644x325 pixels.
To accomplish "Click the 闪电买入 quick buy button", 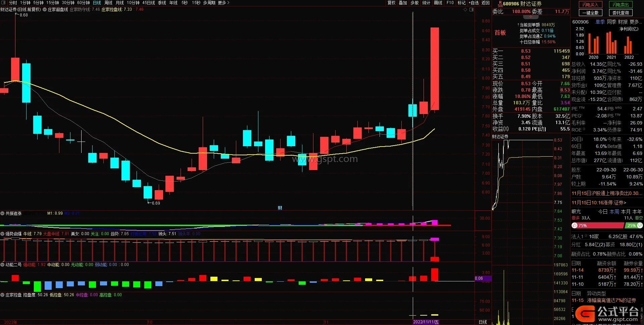I will pos(591,5).
